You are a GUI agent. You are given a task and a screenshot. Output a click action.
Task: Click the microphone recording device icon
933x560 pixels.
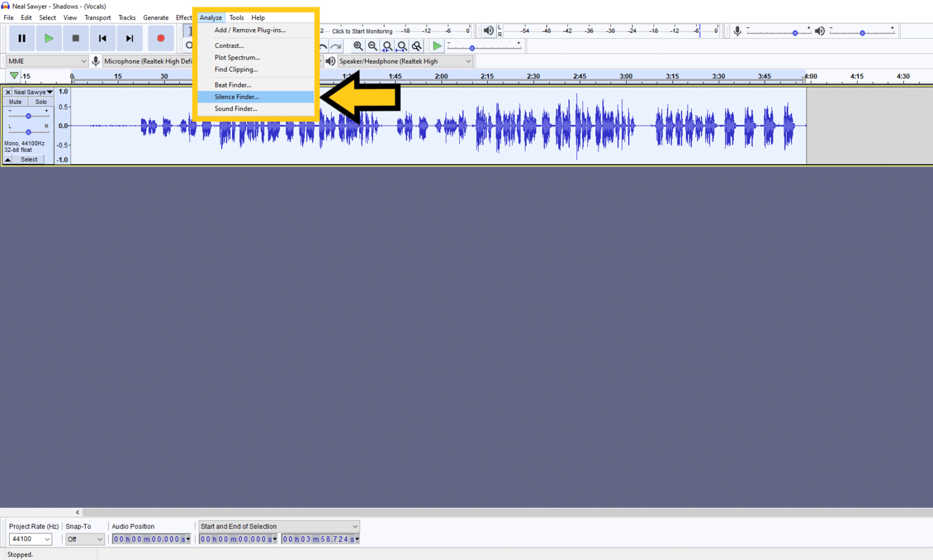tap(95, 61)
